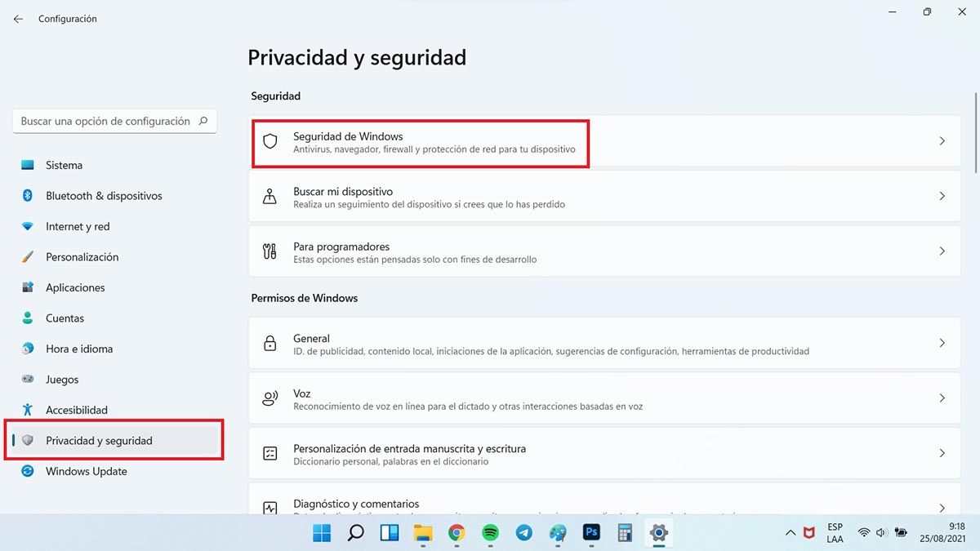Image resolution: width=980 pixels, height=551 pixels.
Task: Select Sistema in the sidebar
Action: tap(64, 165)
